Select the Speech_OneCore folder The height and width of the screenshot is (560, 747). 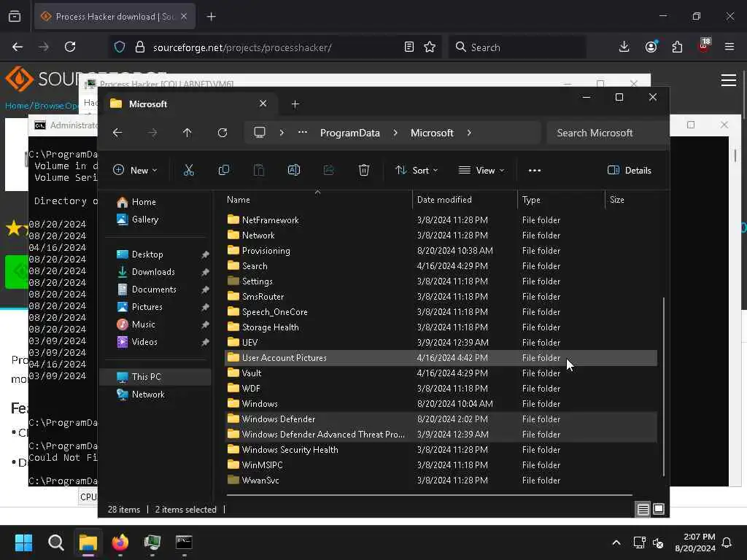pyautogui.click(x=441, y=312)
